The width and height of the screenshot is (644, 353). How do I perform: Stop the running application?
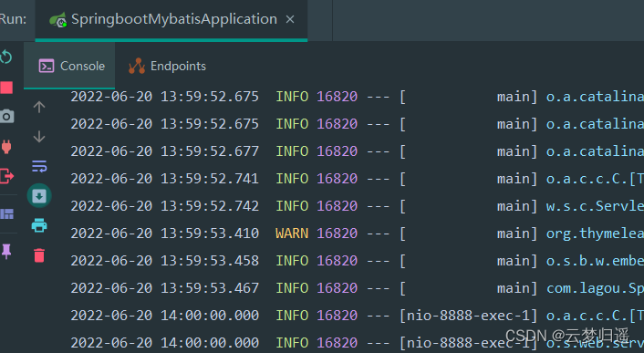coord(6,88)
